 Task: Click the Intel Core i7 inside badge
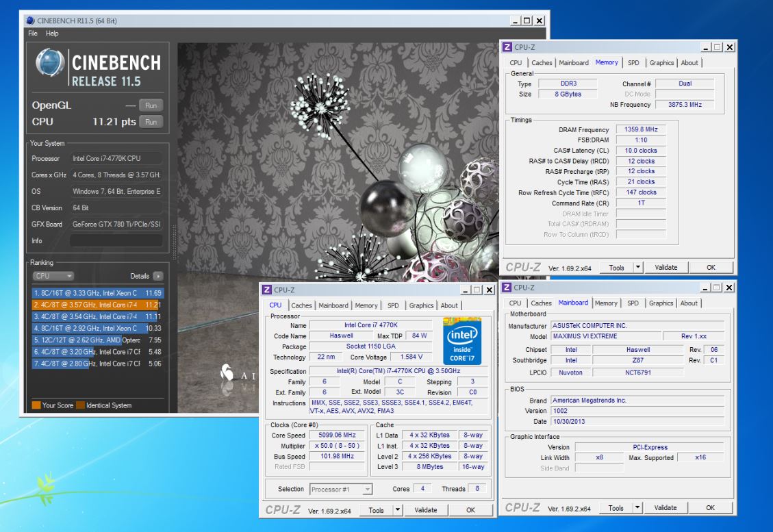pos(462,341)
